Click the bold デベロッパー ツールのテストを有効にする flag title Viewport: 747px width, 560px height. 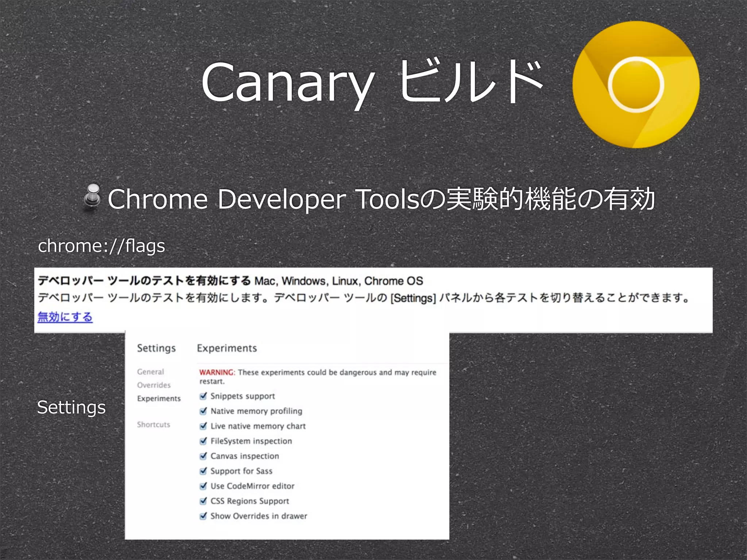pos(144,280)
